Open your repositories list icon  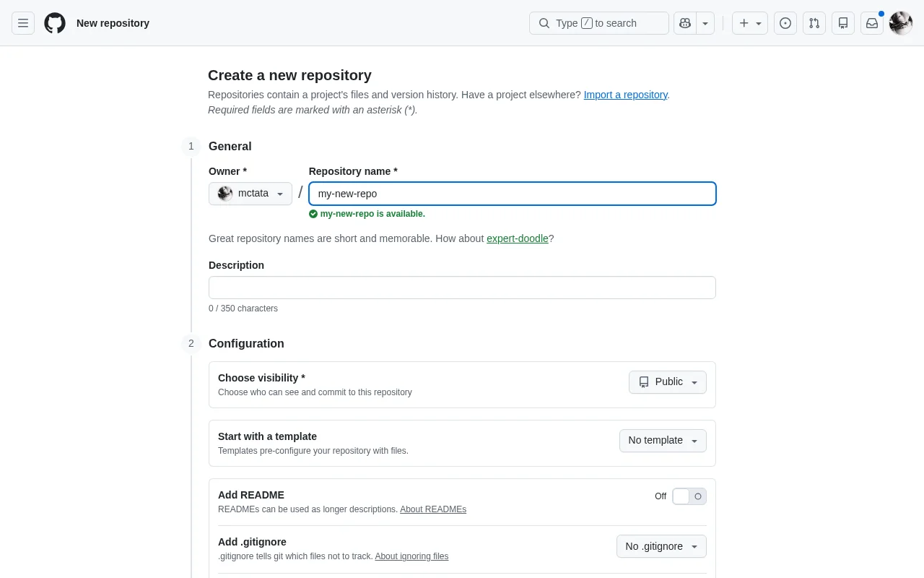coord(843,23)
